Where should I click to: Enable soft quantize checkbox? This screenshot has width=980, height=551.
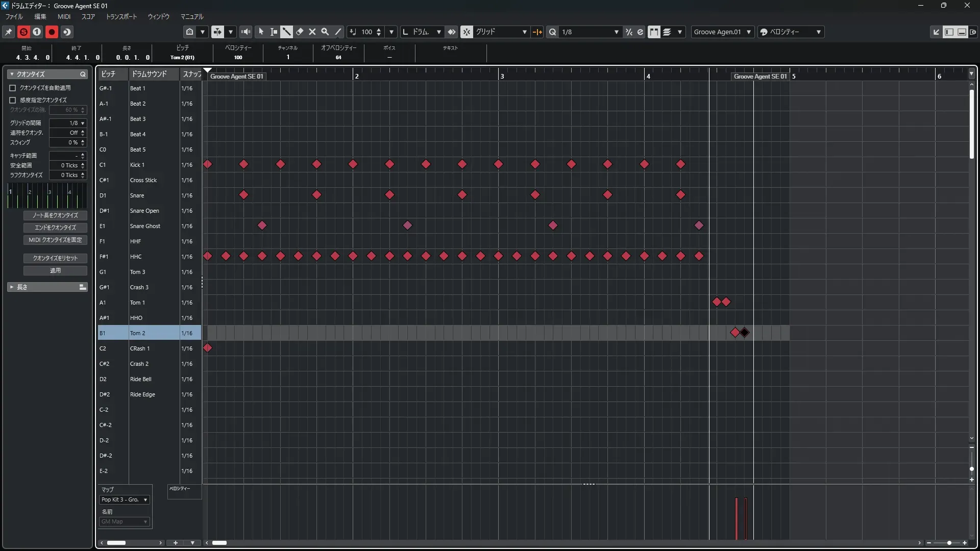[x=13, y=100]
